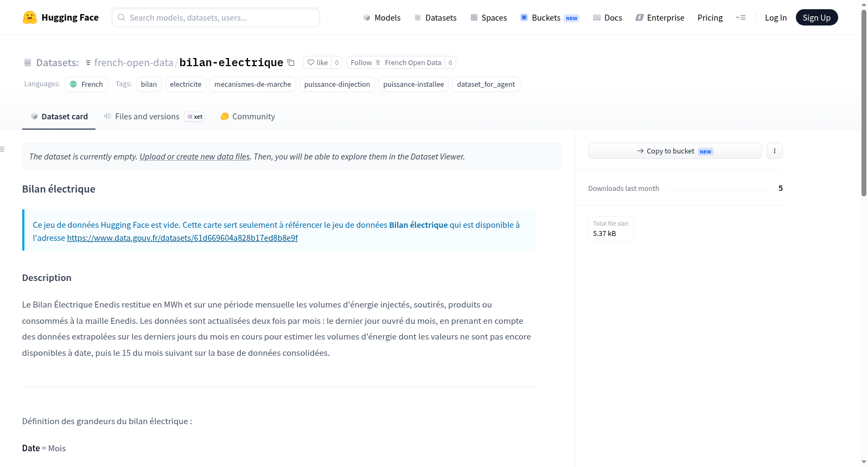This screenshot has height=467, width=868.
Task: Click the Date = Mois definition
Action: tap(44, 449)
